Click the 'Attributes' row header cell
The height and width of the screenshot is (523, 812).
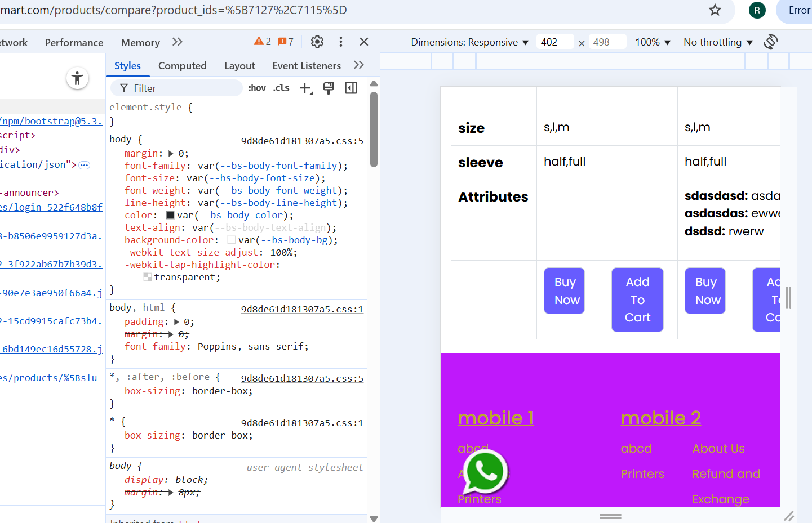(494, 220)
